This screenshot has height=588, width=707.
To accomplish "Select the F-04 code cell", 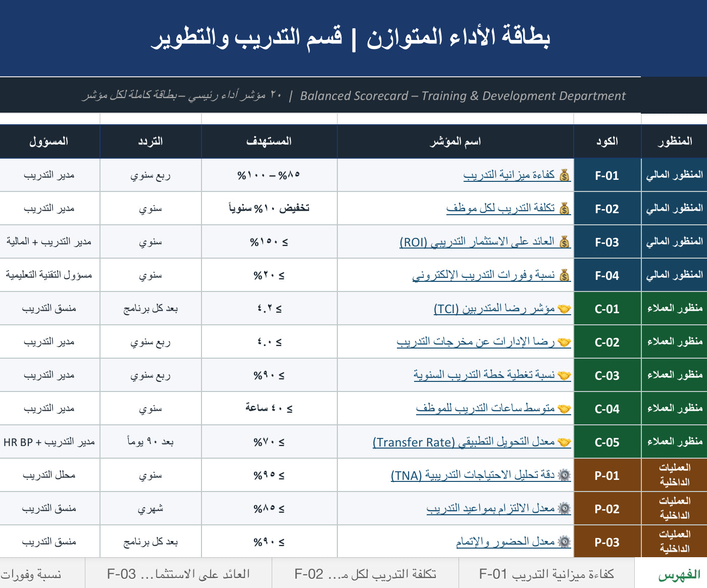I will click(607, 275).
